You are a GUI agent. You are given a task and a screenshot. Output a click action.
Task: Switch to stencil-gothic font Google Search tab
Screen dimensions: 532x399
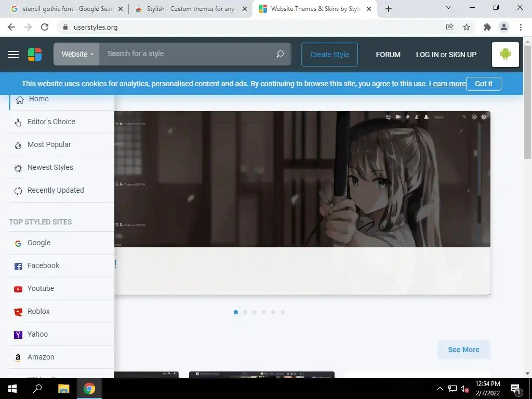67,9
